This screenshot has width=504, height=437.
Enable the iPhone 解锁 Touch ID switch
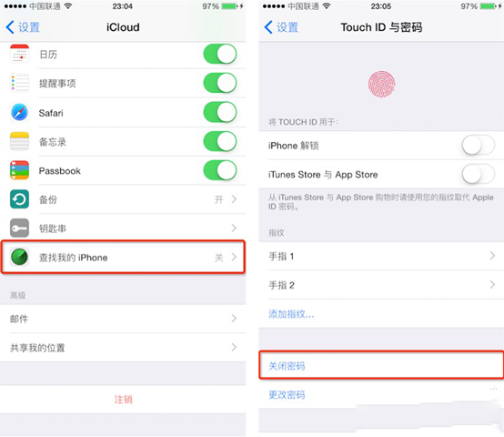[x=478, y=146]
